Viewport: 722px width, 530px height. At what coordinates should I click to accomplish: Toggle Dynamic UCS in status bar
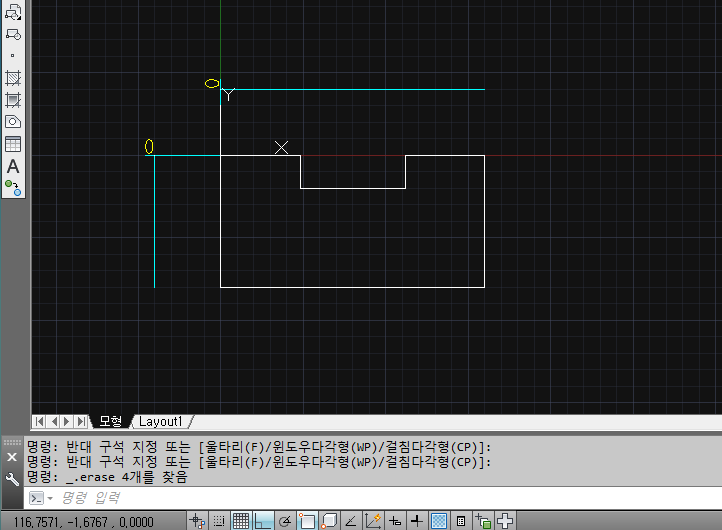[373, 521]
